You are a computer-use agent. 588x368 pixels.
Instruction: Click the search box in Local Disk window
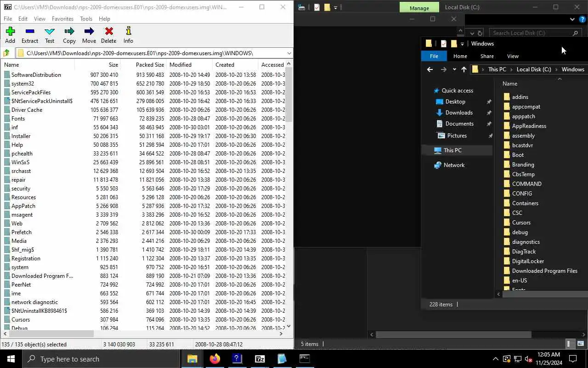pos(535,33)
